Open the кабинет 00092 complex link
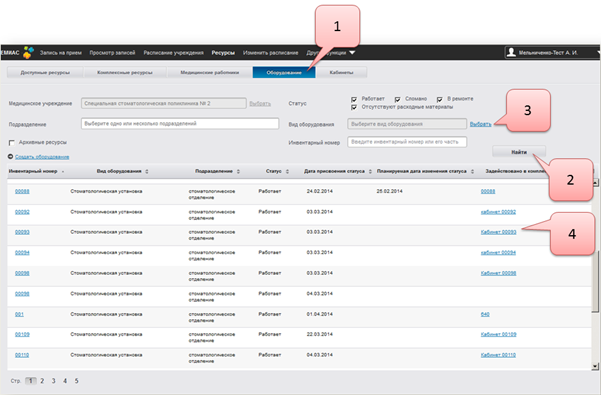Image resolution: width=601 pixels, height=395 pixels. [498, 212]
